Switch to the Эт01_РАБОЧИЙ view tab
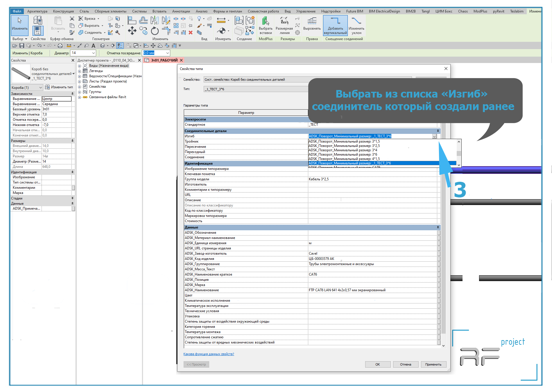 pyautogui.click(x=164, y=60)
